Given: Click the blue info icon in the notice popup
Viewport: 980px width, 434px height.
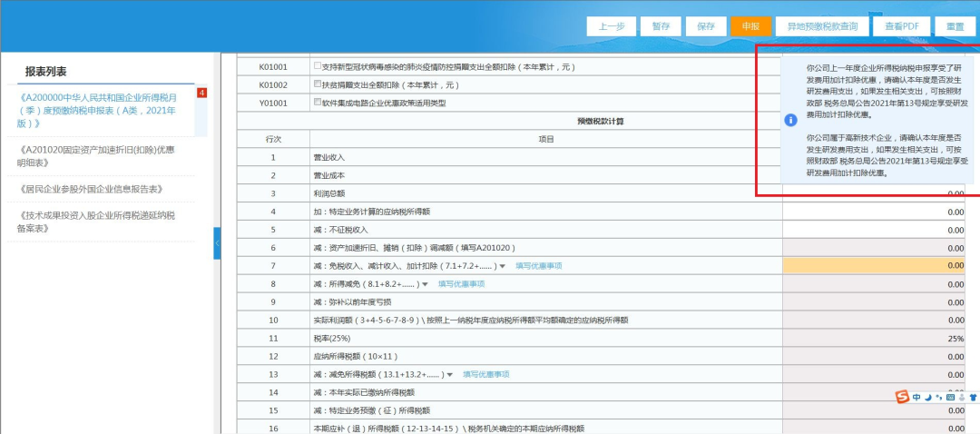Looking at the screenshot, I should point(790,120).
